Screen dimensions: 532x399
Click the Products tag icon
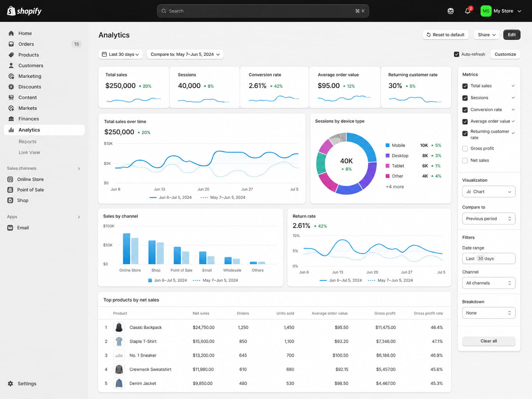[11, 55]
